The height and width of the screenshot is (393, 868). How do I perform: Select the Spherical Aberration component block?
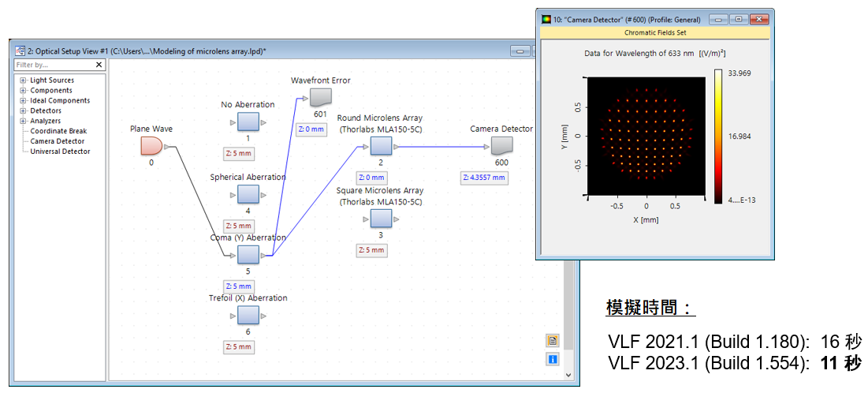tap(248, 195)
